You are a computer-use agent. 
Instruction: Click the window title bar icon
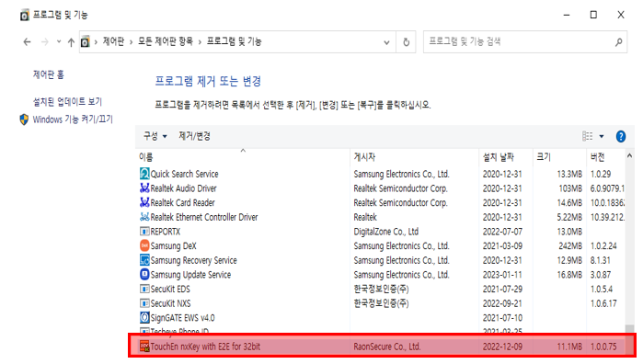(25, 15)
